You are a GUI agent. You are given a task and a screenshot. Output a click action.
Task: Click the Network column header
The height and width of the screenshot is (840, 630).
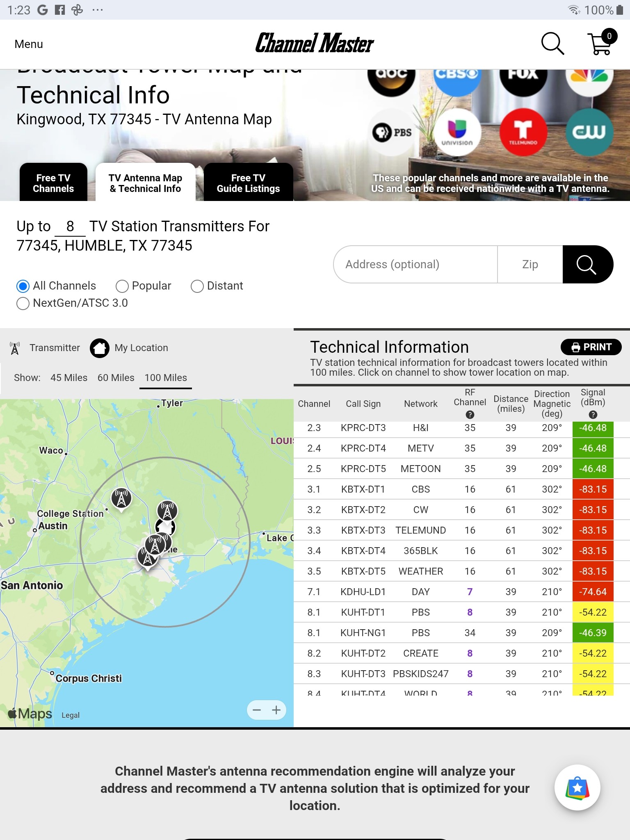point(421,404)
